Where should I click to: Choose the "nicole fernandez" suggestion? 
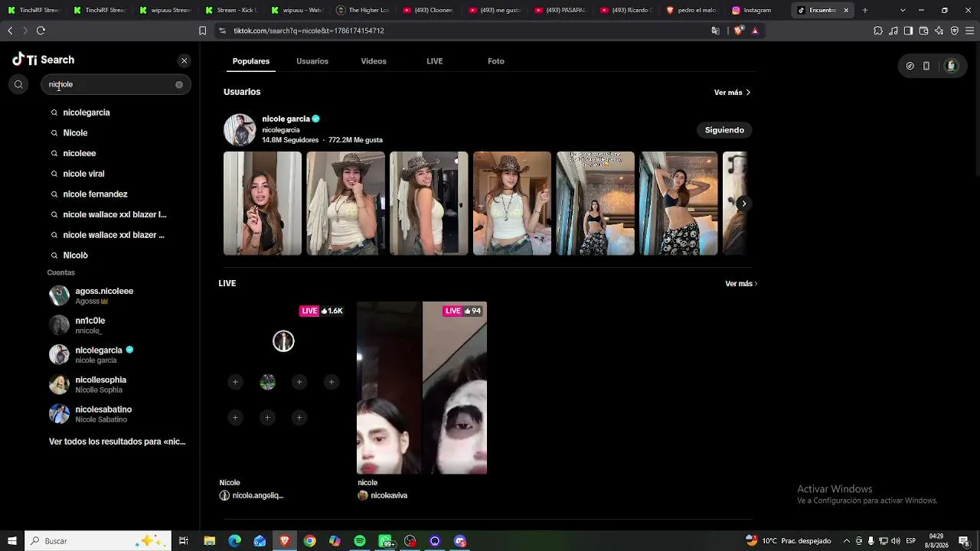95,194
